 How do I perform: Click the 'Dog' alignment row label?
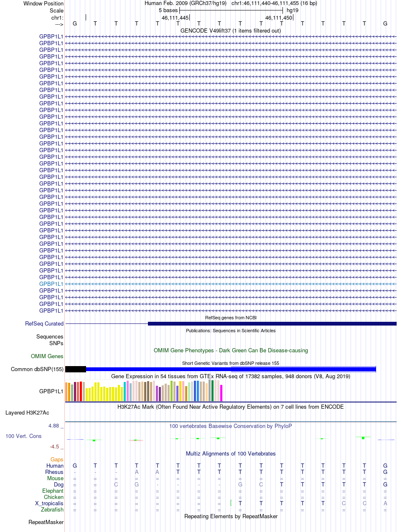59,484
